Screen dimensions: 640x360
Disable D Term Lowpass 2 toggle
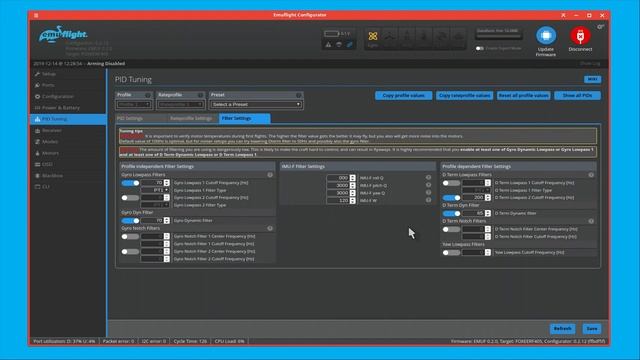pos(451,198)
